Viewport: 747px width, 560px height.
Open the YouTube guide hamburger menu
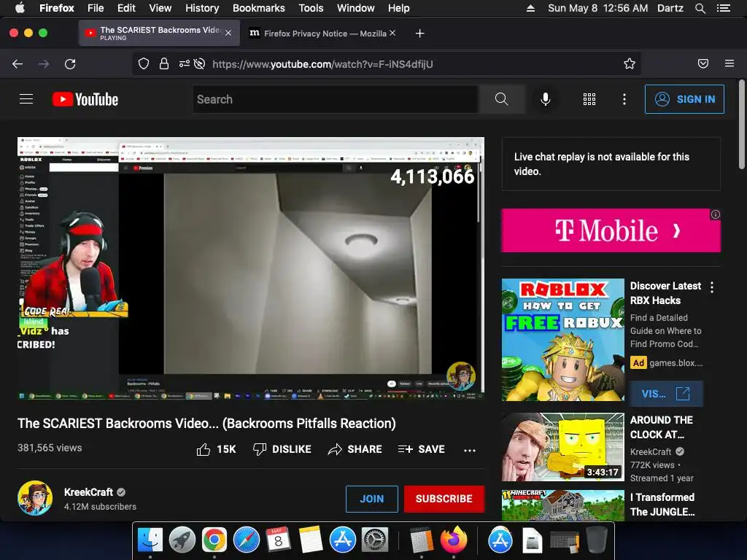[26, 99]
